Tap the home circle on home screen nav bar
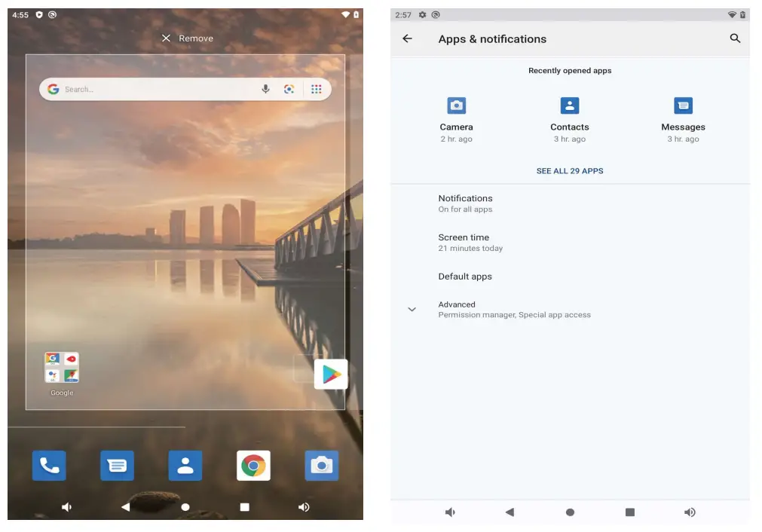The width and height of the screenshot is (762, 532). tap(185, 507)
